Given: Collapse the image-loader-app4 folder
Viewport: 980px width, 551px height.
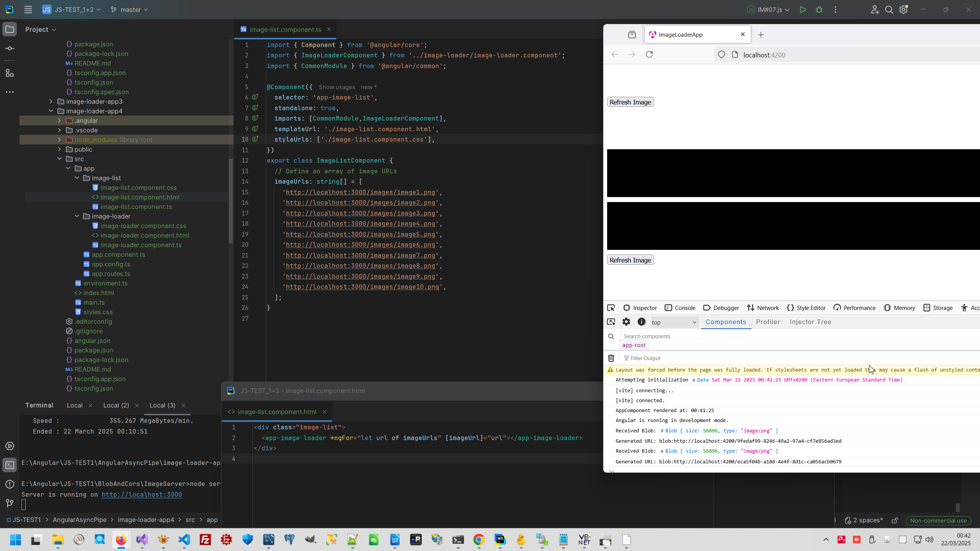Looking at the screenshot, I should [x=51, y=111].
